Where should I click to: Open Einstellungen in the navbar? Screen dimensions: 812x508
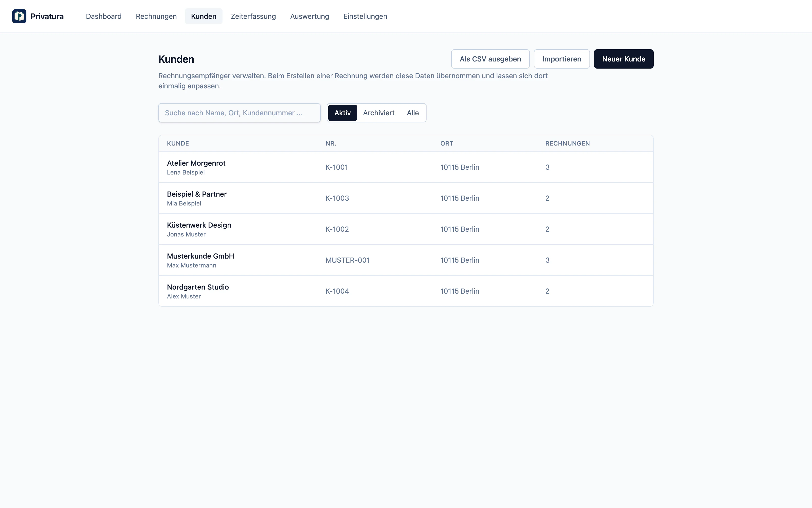click(365, 16)
